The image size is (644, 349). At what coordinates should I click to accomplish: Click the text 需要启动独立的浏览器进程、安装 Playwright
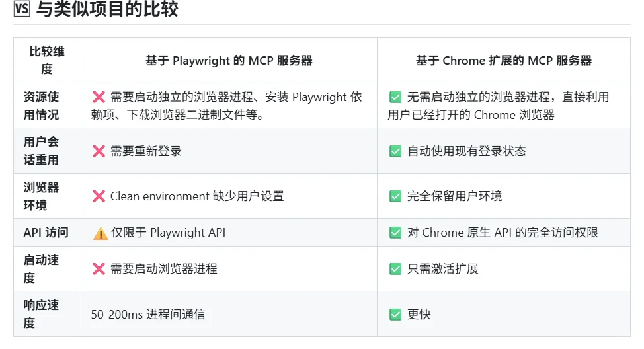click(x=229, y=97)
